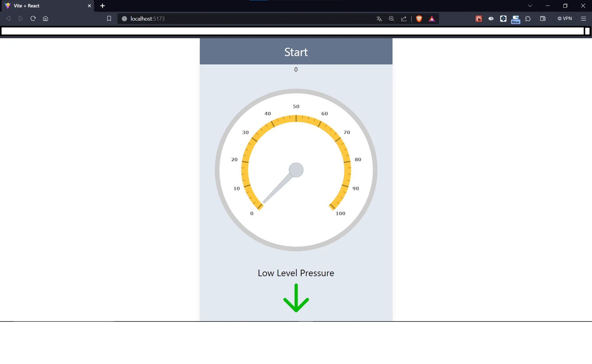This screenshot has width=592, height=364.
Task: Open the Brave Shields icon
Action: (x=419, y=18)
